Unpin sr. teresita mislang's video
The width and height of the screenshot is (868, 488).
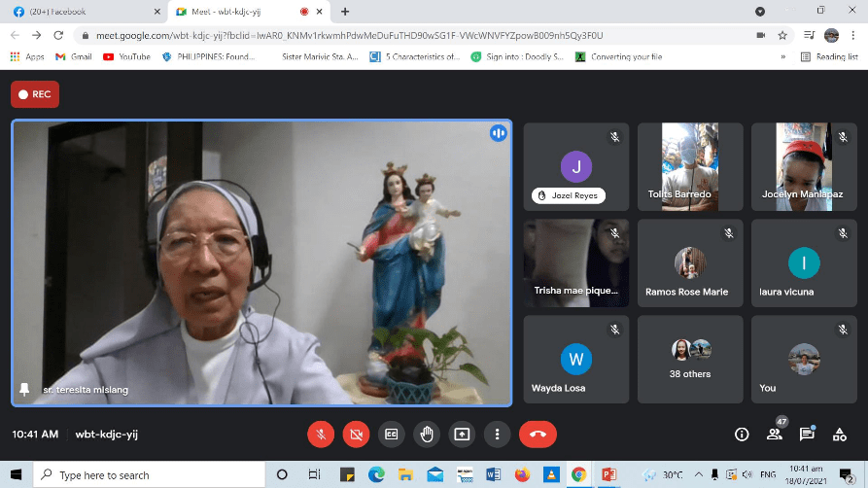(25, 390)
